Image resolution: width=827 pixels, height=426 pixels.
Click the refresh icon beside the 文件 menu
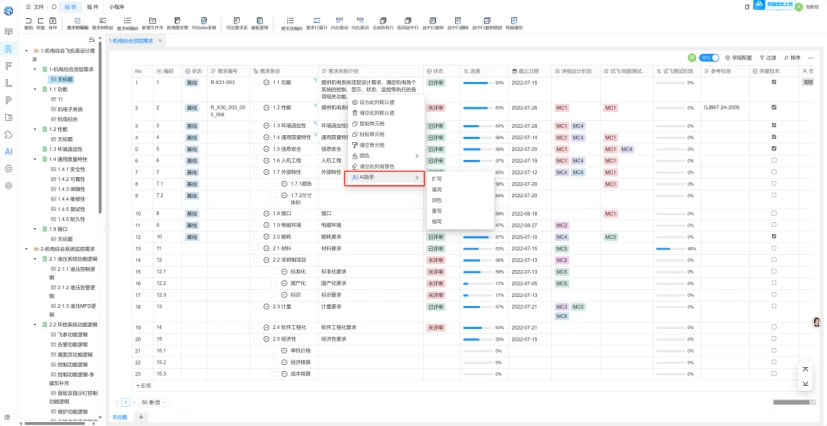[x=54, y=7]
